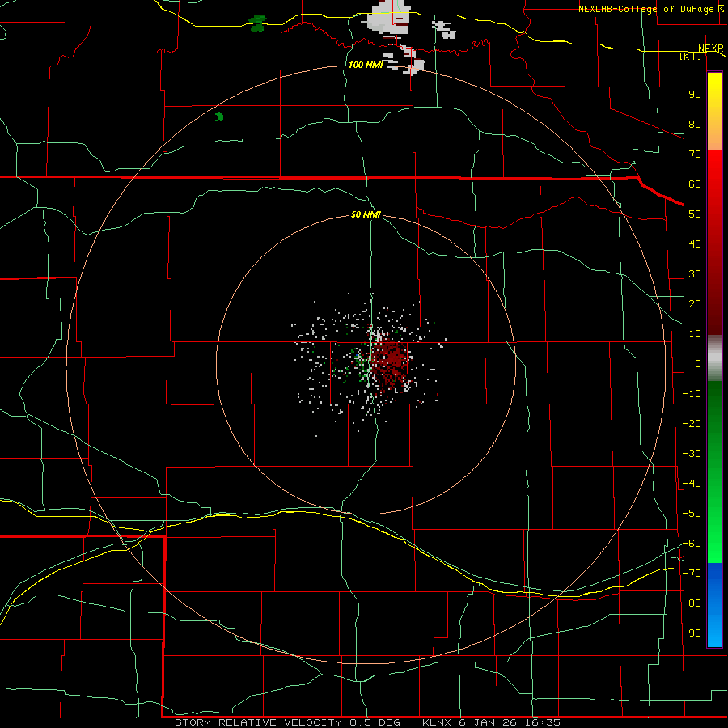Click the -10 value on velocity scale
This screenshot has width=728, height=728.
click(692, 394)
